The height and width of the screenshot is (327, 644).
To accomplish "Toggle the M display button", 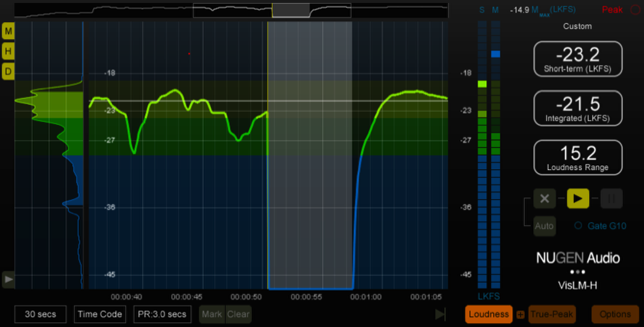I will point(8,31).
